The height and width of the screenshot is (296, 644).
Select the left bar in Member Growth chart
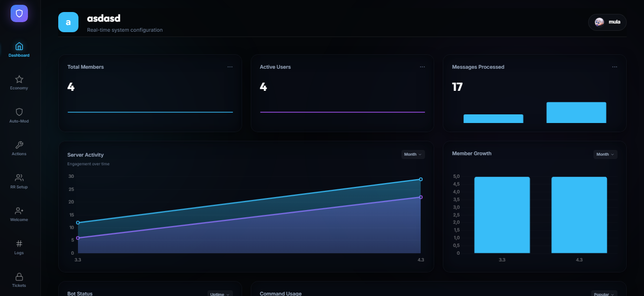(502, 215)
